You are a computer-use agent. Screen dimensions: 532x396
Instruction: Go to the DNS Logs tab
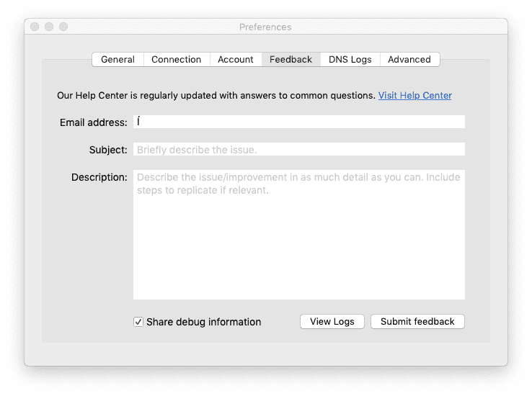[x=350, y=60]
